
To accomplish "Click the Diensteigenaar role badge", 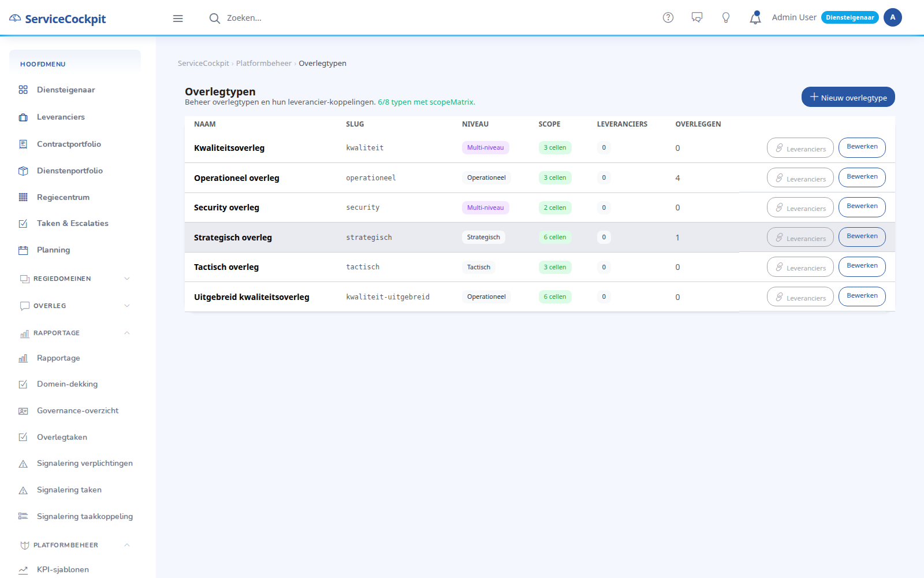I will pyautogui.click(x=850, y=17).
